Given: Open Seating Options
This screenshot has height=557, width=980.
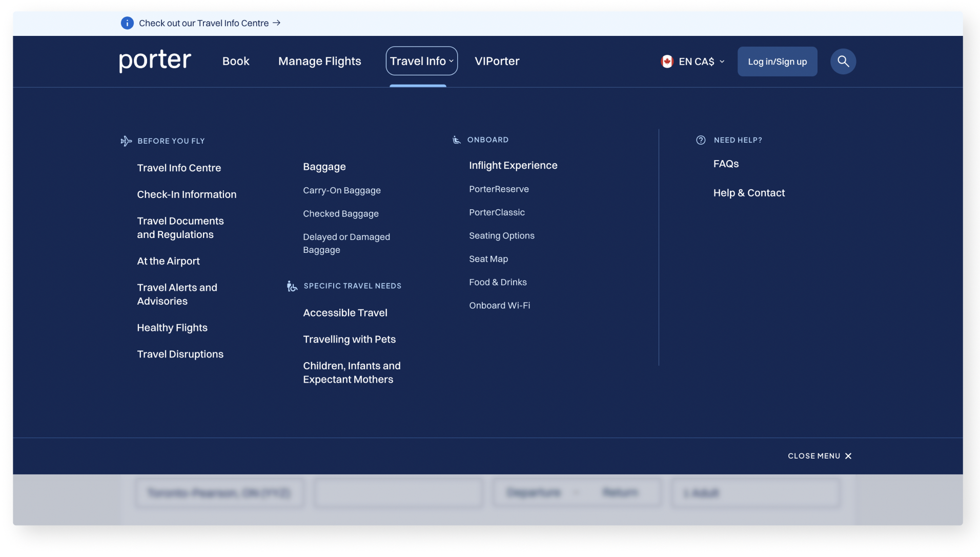Looking at the screenshot, I should [501, 235].
